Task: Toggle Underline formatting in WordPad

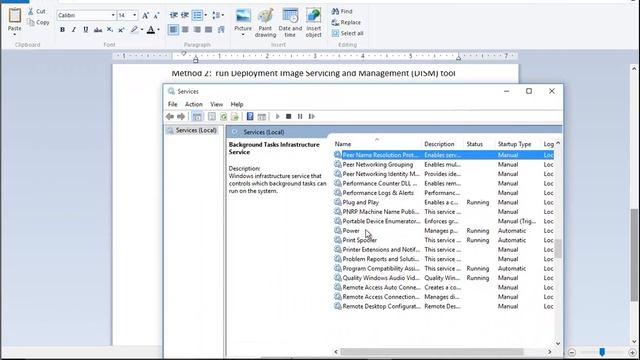Action: (x=86, y=29)
